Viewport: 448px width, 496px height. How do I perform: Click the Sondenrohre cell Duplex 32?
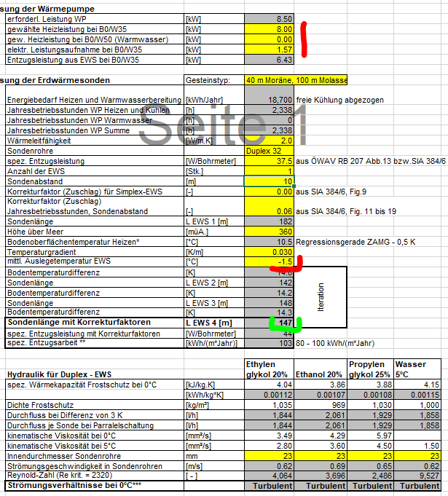pos(270,151)
